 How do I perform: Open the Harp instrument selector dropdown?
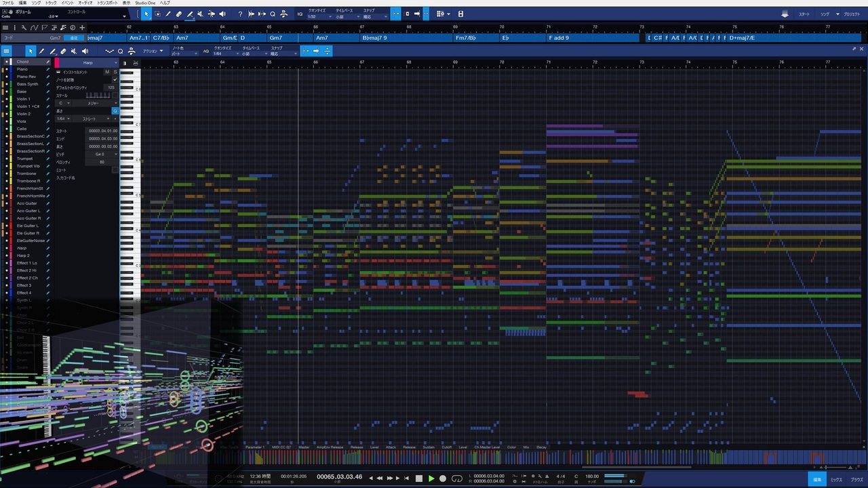click(88, 62)
